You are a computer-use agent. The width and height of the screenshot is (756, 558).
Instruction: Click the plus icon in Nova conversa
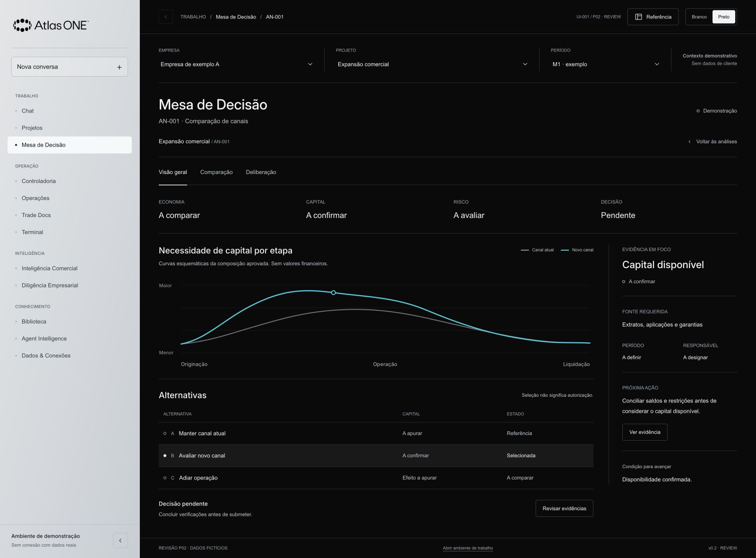coord(119,67)
